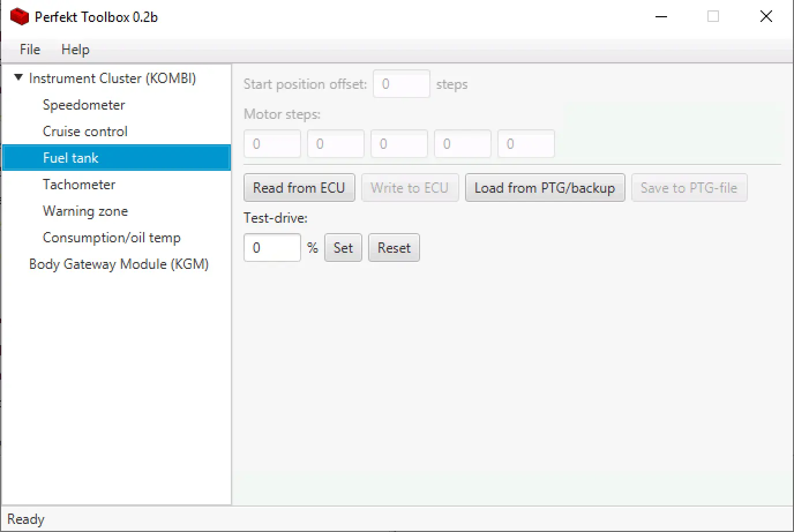The width and height of the screenshot is (794, 532).
Task: Click the last Motor steps field
Action: pos(526,144)
